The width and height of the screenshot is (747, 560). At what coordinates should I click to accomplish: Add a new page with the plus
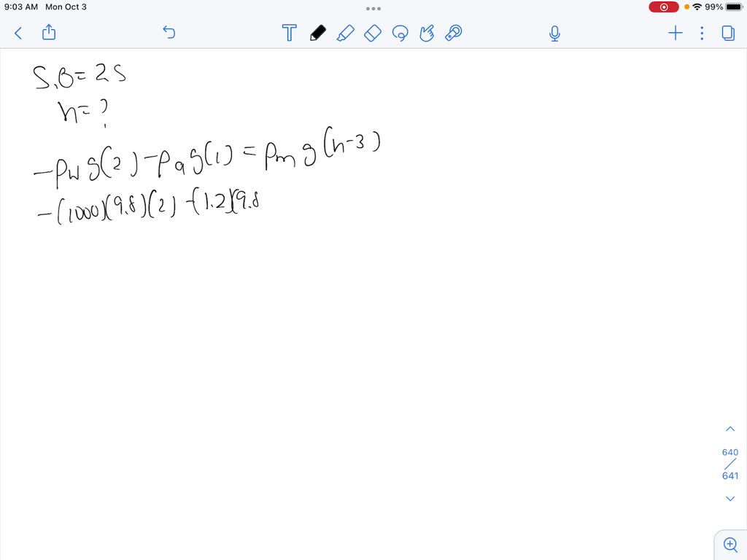(675, 33)
